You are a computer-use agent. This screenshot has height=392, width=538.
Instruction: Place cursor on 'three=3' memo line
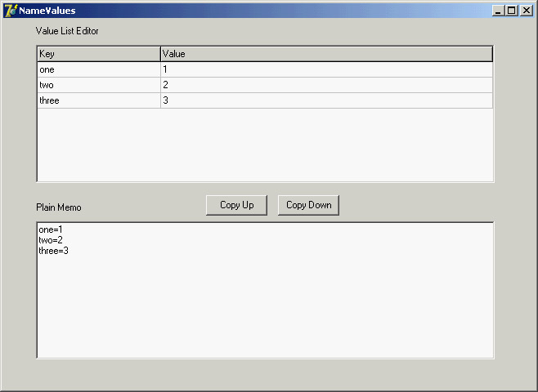coord(54,251)
